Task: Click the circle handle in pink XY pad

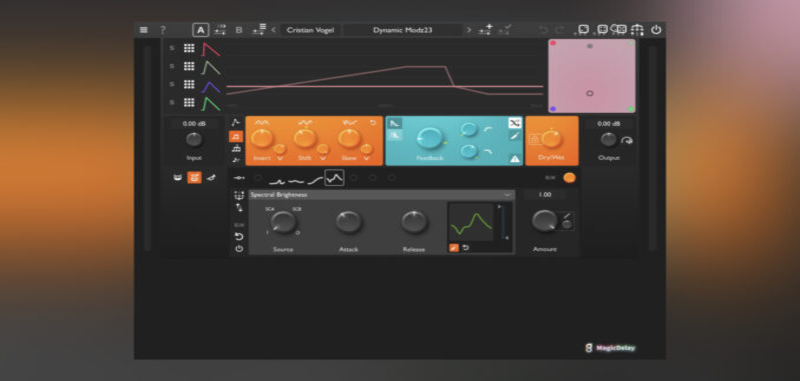Action: tap(590, 93)
